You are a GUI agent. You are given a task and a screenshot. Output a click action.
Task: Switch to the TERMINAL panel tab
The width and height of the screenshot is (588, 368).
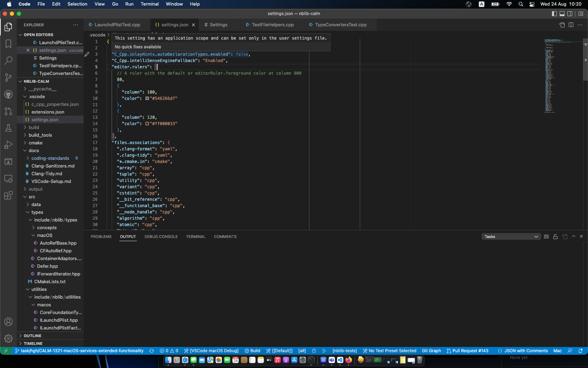click(196, 237)
